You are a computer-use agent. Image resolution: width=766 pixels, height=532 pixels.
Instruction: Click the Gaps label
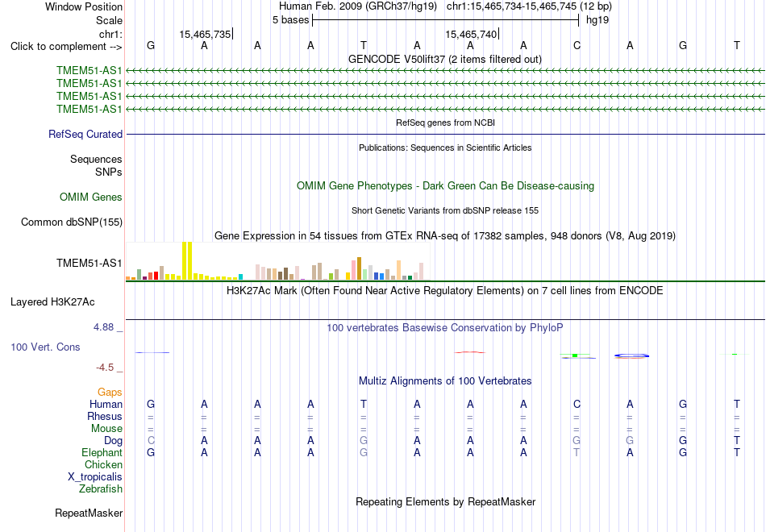pyautogui.click(x=110, y=393)
